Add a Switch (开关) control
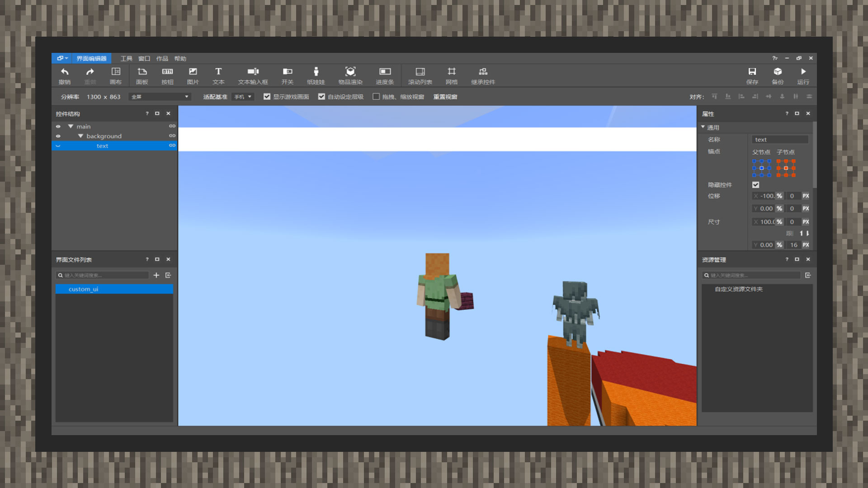The height and width of the screenshot is (488, 868). [x=288, y=75]
